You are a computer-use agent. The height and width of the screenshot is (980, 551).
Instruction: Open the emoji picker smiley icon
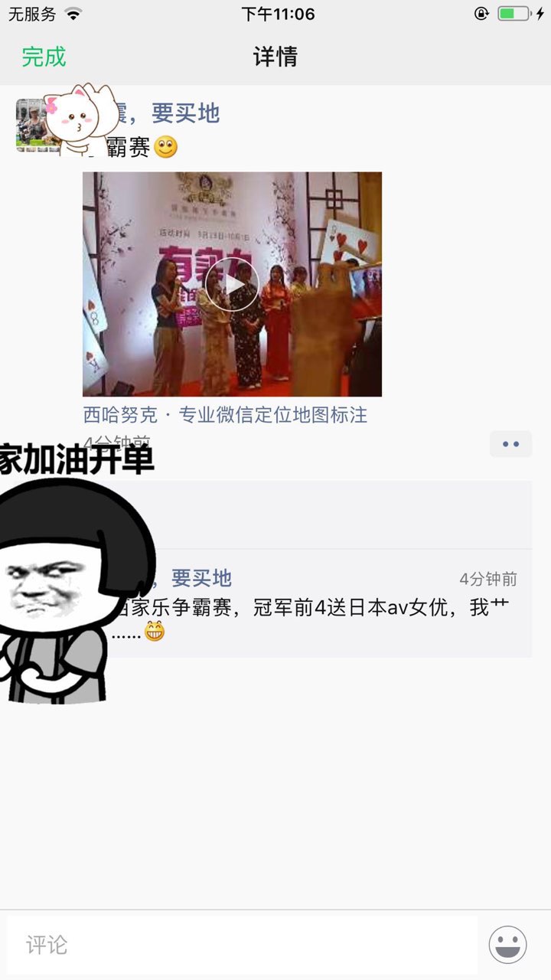(x=507, y=944)
